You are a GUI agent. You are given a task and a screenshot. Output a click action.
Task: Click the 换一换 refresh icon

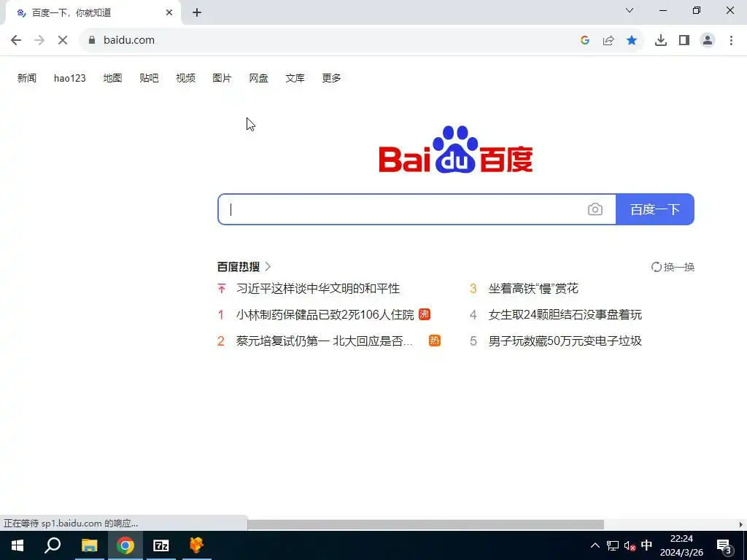[656, 267]
